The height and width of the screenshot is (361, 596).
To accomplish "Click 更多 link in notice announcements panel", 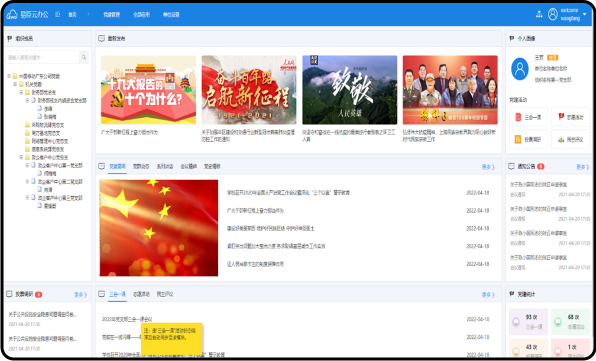I will 582,166.
